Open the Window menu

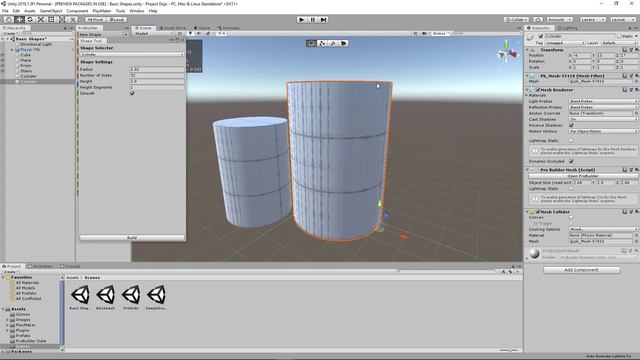click(137, 11)
